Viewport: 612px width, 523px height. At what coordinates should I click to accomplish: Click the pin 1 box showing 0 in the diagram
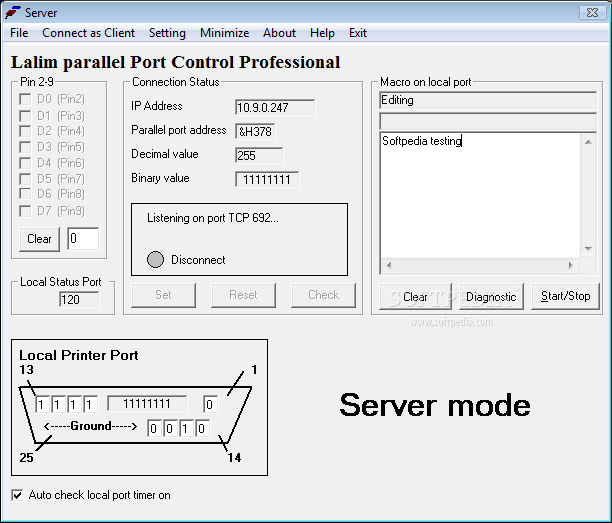pyautogui.click(x=210, y=404)
